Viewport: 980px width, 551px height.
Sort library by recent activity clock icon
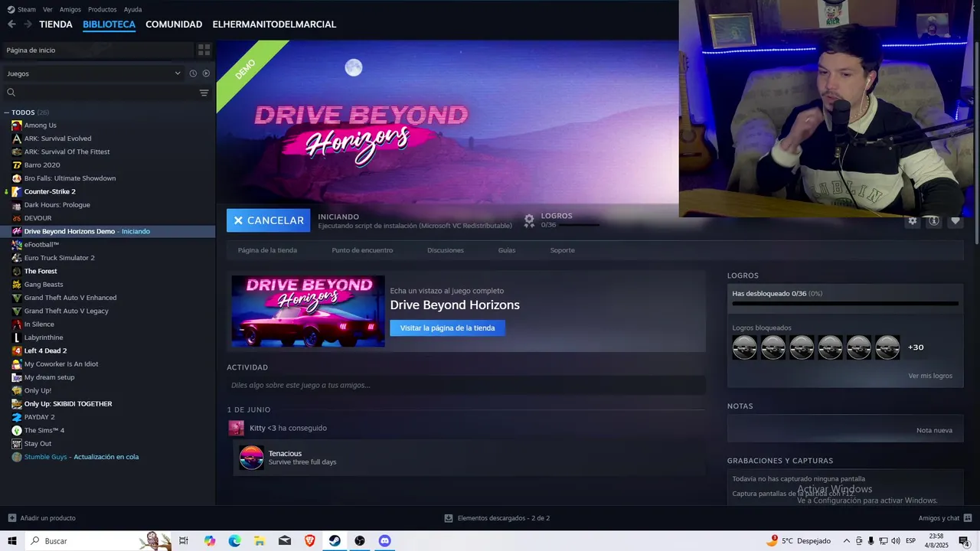(193, 73)
